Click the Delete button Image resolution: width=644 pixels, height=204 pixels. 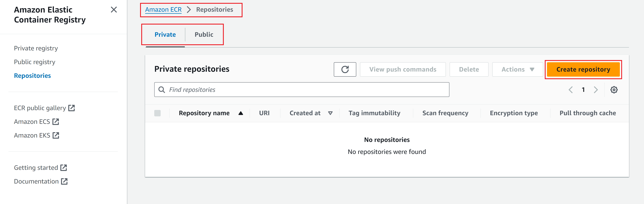click(469, 69)
